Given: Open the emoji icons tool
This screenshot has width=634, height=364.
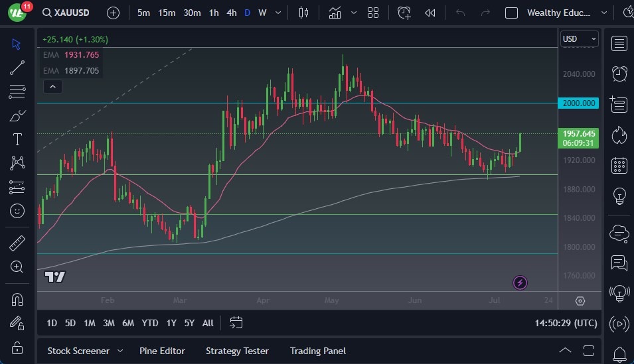Looking at the screenshot, I should 17,211.
